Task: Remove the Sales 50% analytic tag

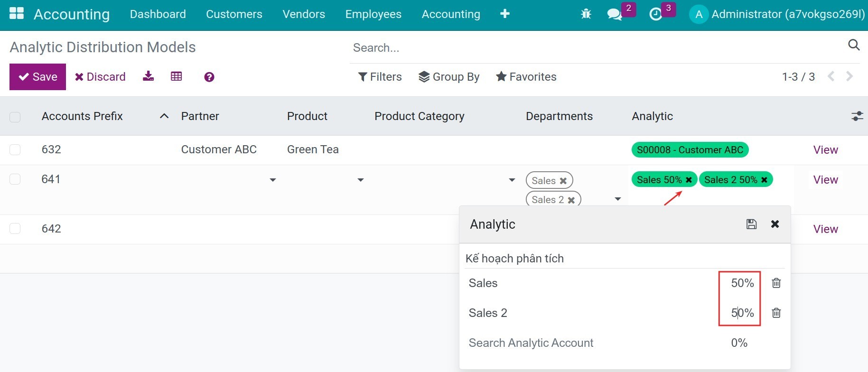Action: (689, 179)
